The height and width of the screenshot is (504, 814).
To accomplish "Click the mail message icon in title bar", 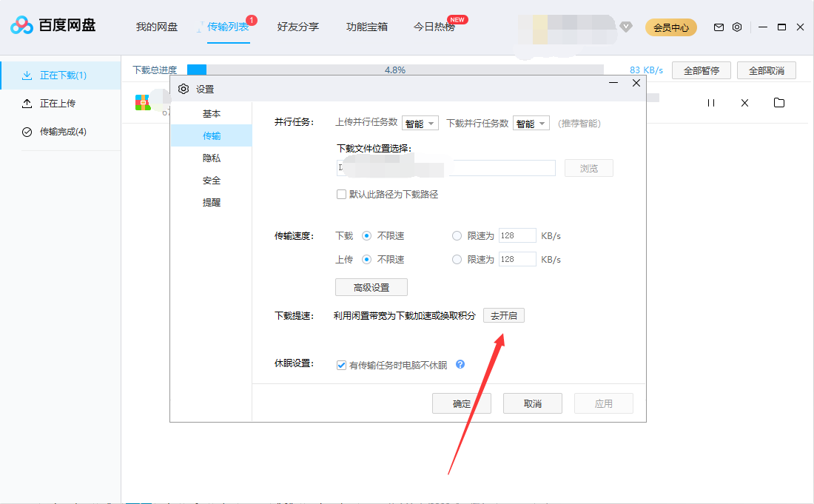I will tap(719, 27).
